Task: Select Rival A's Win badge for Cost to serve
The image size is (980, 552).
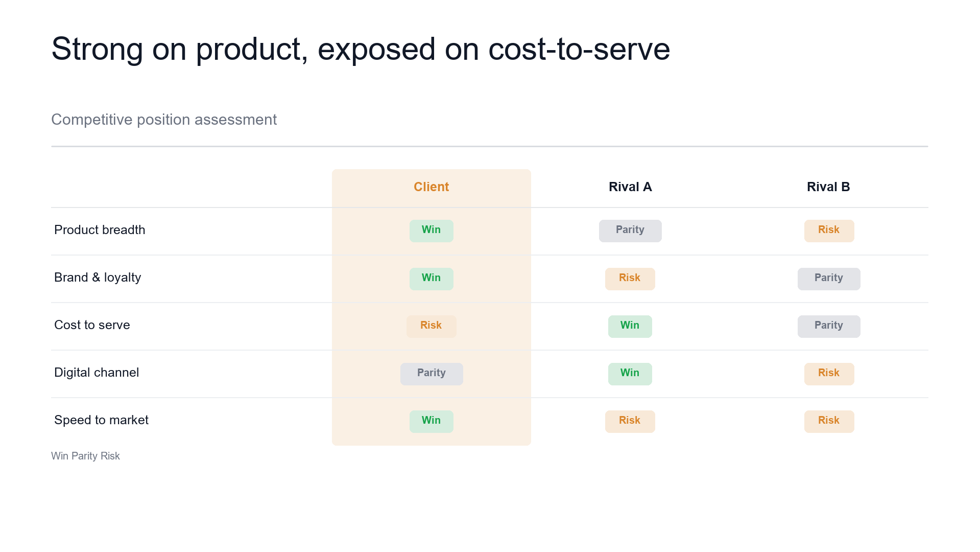Action: click(630, 327)
